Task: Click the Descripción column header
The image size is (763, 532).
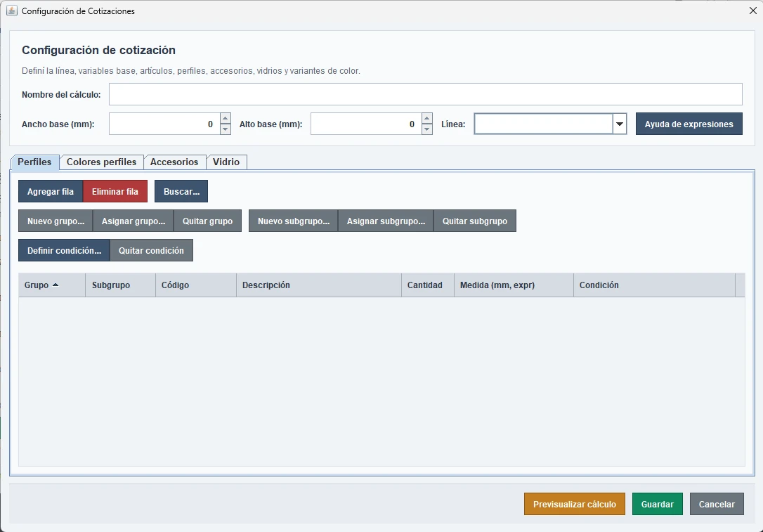Action: (319, 285)
